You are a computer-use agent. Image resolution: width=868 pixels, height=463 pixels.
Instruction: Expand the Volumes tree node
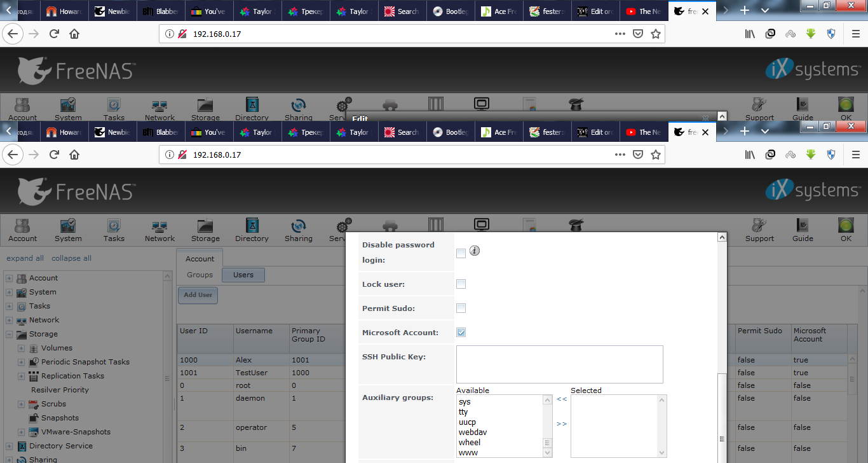coord(21,348)
